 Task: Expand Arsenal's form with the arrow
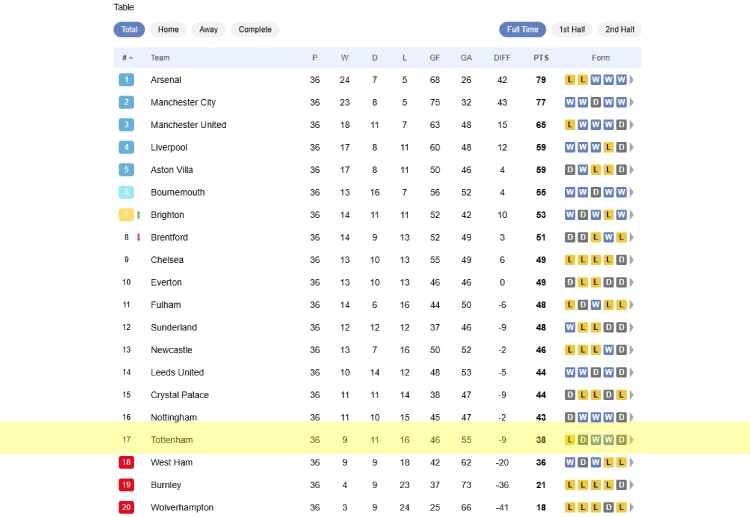[631, 80]
